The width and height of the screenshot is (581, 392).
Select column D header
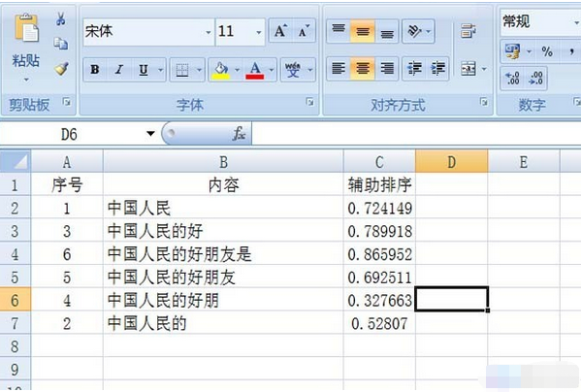coord(452,162)
